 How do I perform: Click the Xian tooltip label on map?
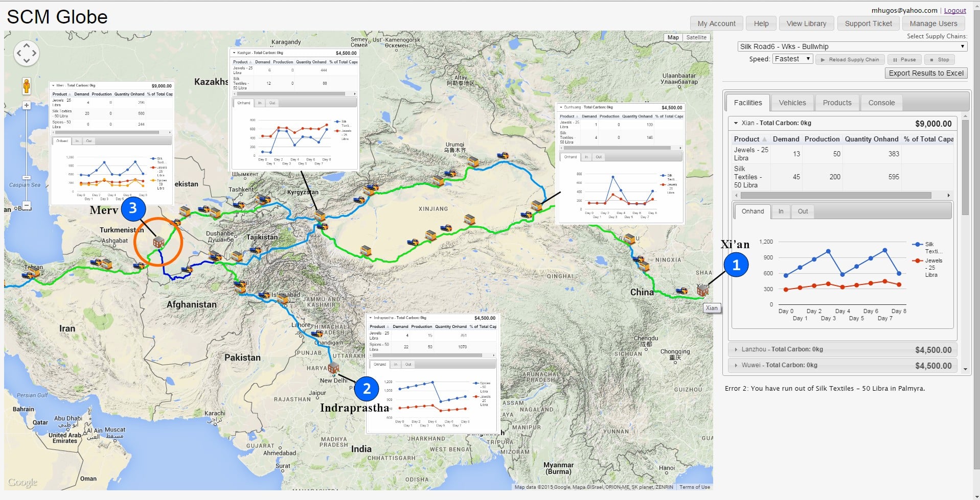(712, 308)
